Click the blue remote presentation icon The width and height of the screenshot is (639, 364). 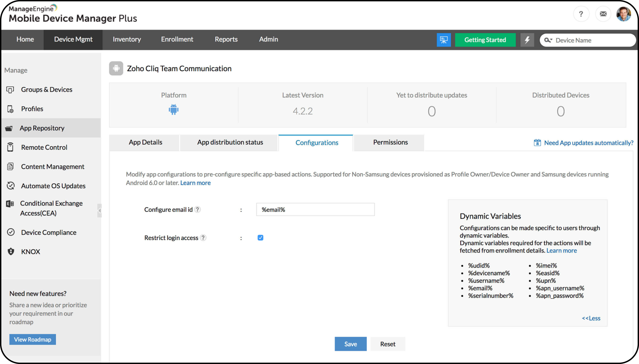[x=444, y=40]
